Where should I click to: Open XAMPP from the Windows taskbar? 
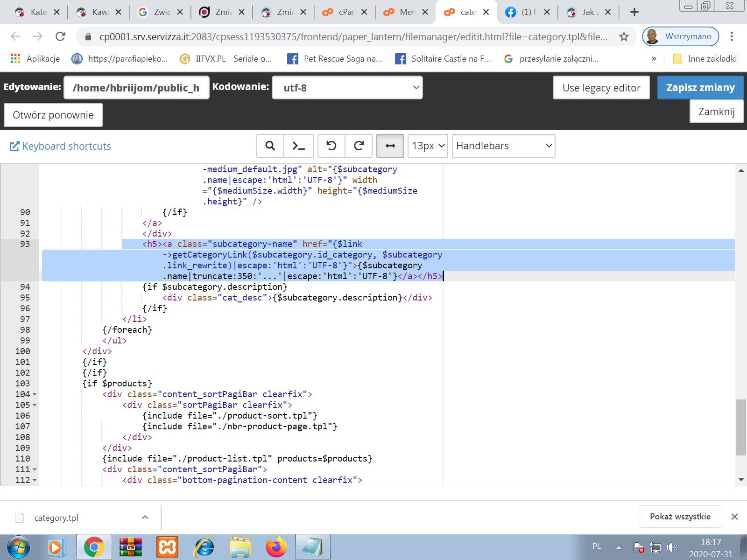[167, 547]
